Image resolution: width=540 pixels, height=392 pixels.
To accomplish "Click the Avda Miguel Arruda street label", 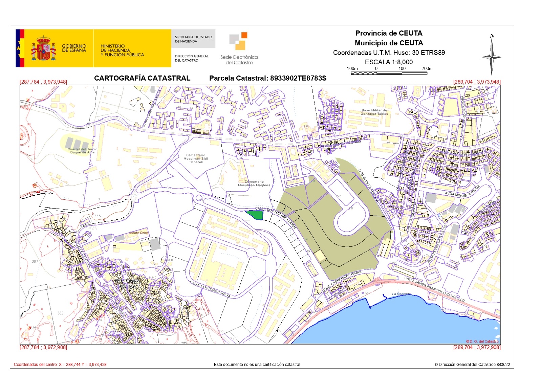I will click(462, 192).
